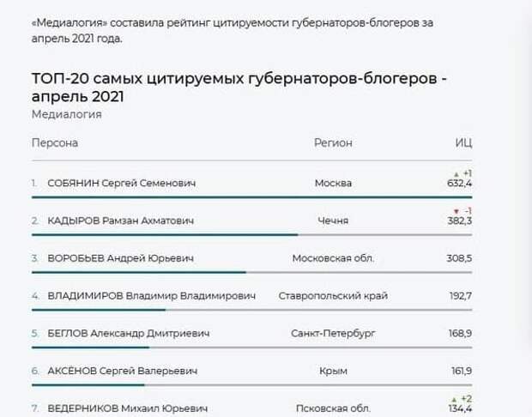The width and height of the screenshot is (532, 417).
Task: Sort by the ИЦ column header
Action: click(x=463, y=143)
